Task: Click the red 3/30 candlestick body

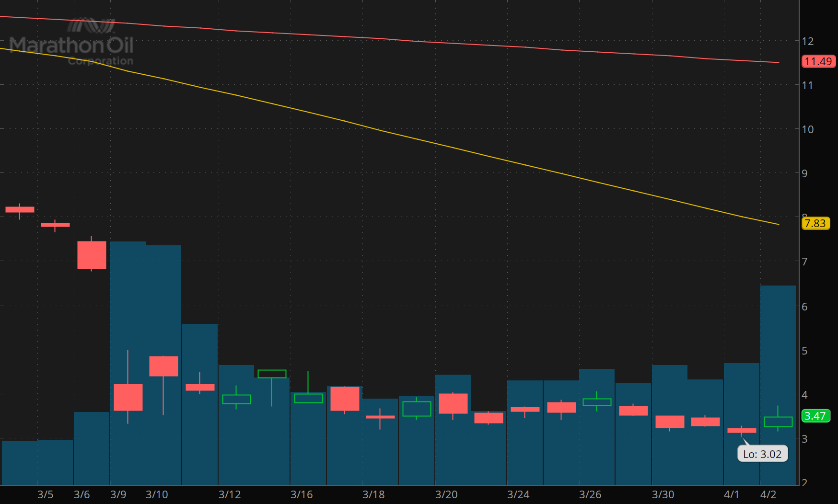Action: (x=670, y=422)
